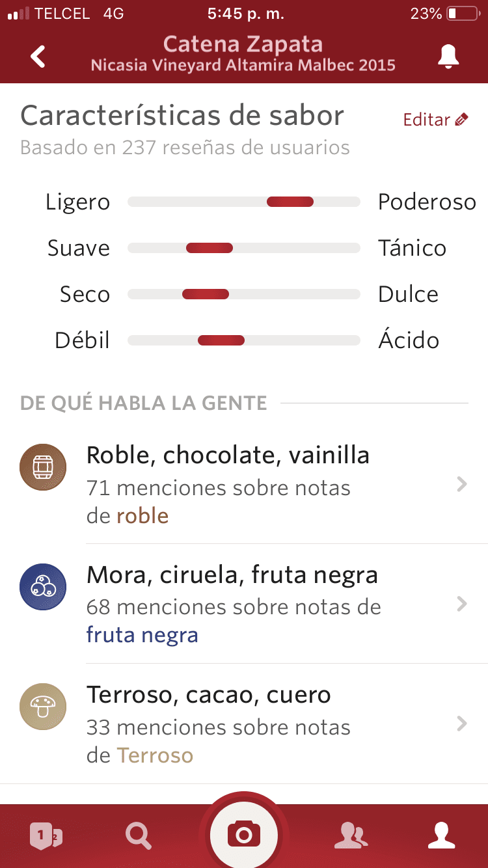The height and width of the screenshot is (868, 488).
Task: Tap the earthy mushroom icon
Action: [43, 707]
